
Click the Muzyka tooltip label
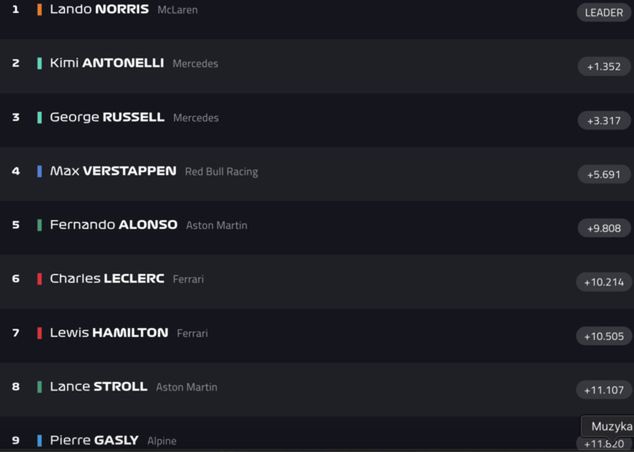pyautogui.click(x=611, y=426)
